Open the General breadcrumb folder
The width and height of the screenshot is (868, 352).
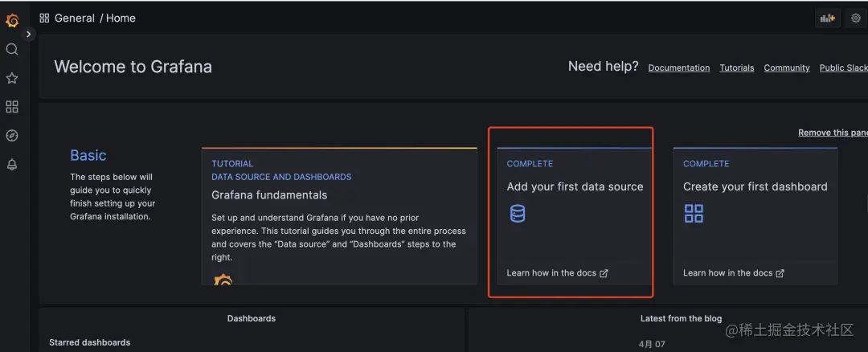pyautogui.click(x=75, y=18)
